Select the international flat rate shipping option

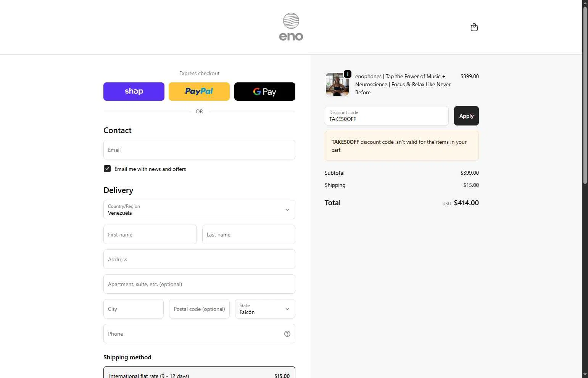click(199, 372)
